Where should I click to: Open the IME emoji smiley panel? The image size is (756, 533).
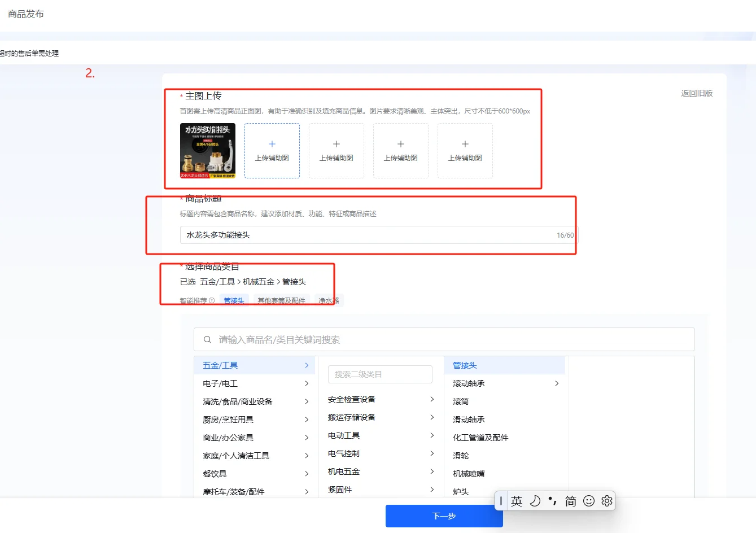(x=589, y=501)
